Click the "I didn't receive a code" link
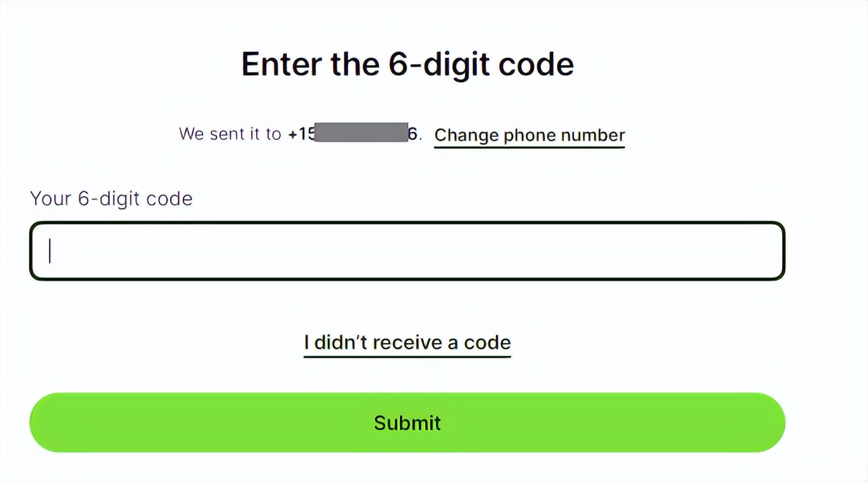 pyautogui.click(x=407, y=343)
